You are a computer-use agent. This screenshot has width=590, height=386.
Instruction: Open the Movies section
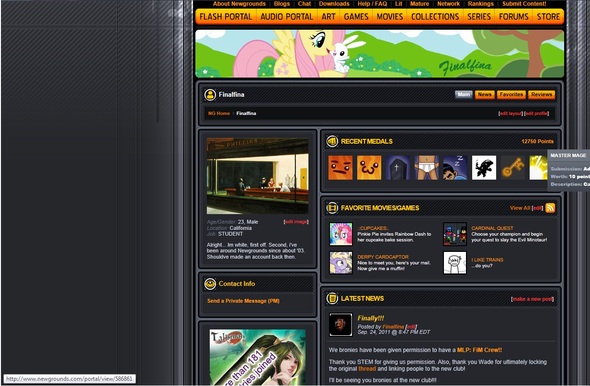pyautogui.click(x=390, y=17)
